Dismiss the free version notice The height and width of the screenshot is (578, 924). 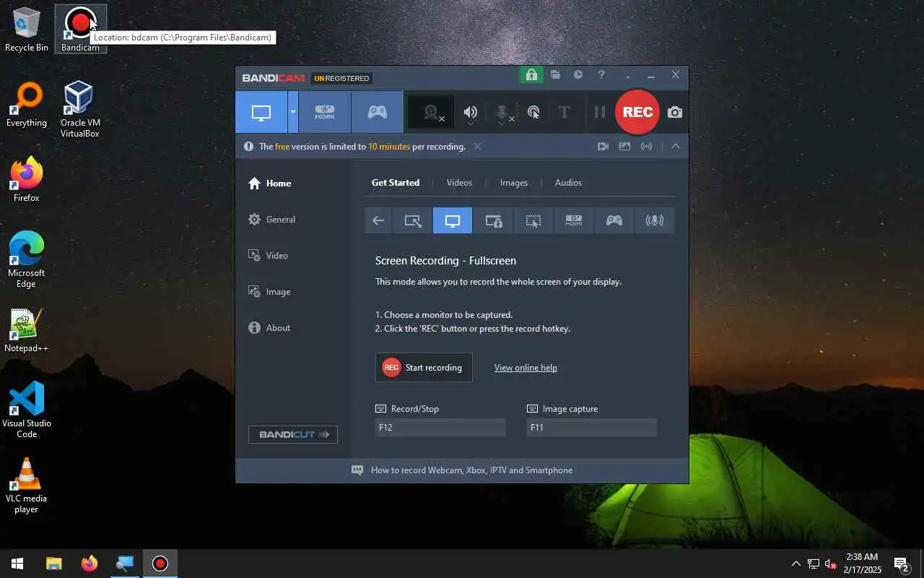[477, 147]
